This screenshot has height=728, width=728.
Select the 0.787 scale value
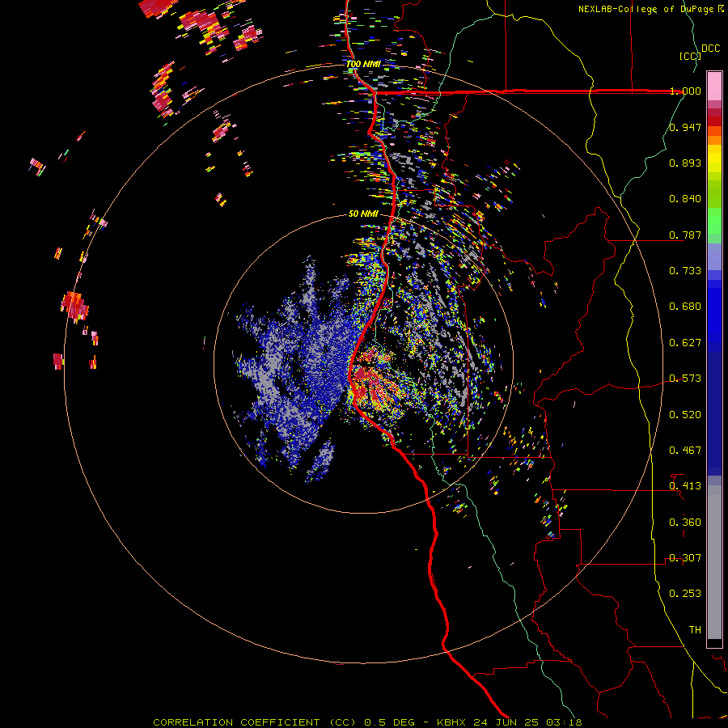click(685, 235)
